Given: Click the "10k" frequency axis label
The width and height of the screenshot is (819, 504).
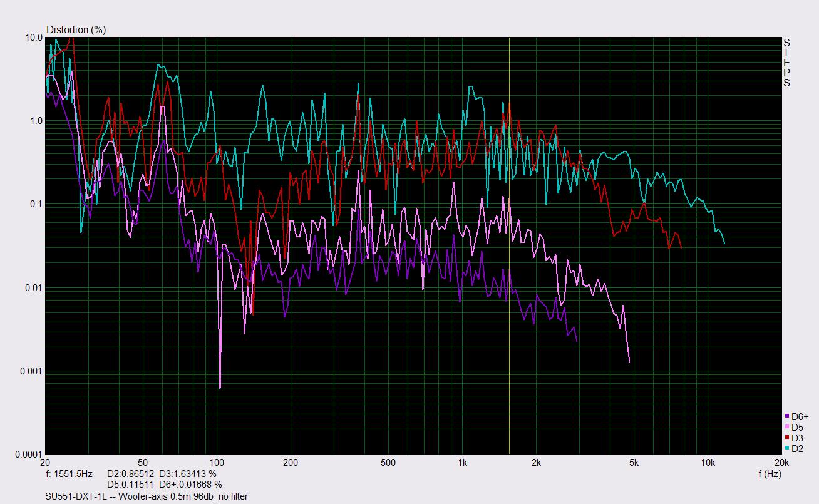Looking at the screenshot, I should 708,463.
